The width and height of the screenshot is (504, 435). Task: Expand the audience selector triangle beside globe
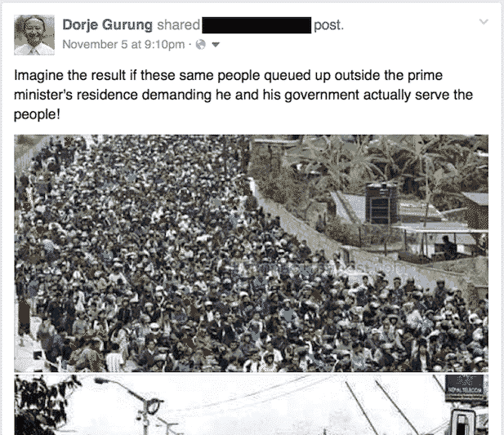[x=216, y=45]
